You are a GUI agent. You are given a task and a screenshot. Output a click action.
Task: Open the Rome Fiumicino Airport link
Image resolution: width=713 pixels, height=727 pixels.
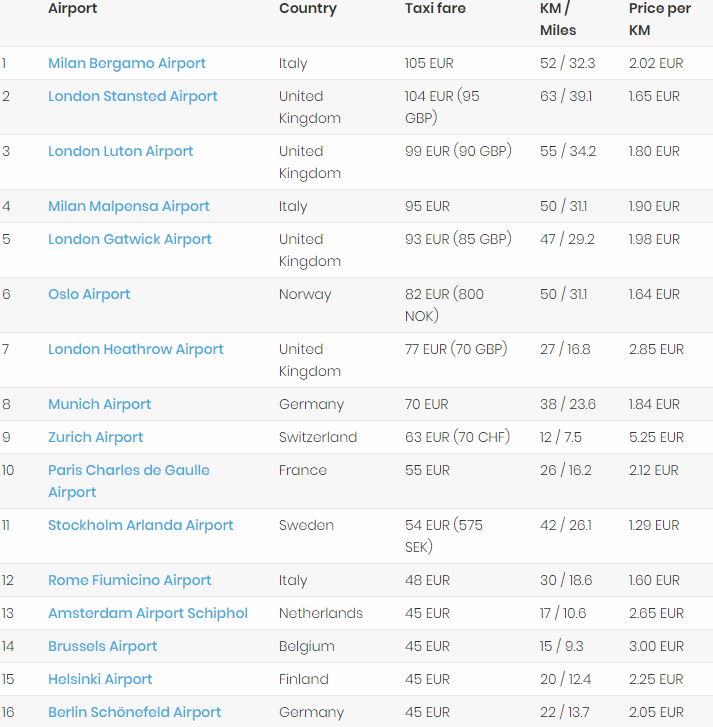pos(130,580)
